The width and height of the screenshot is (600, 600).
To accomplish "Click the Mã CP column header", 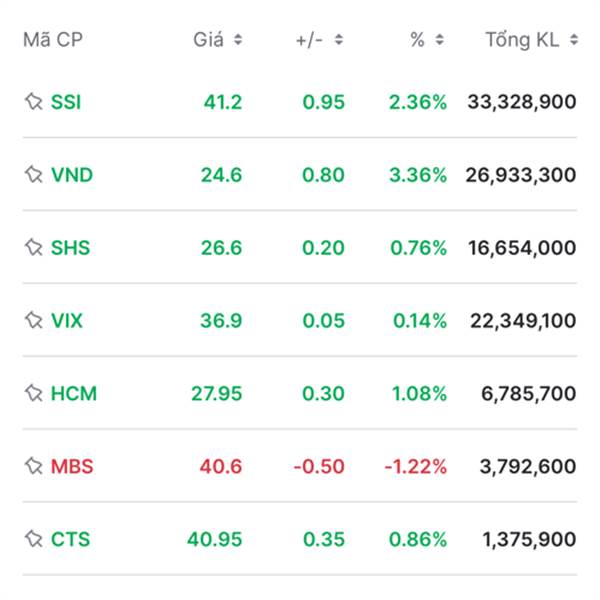I will [x=53, y=40].
